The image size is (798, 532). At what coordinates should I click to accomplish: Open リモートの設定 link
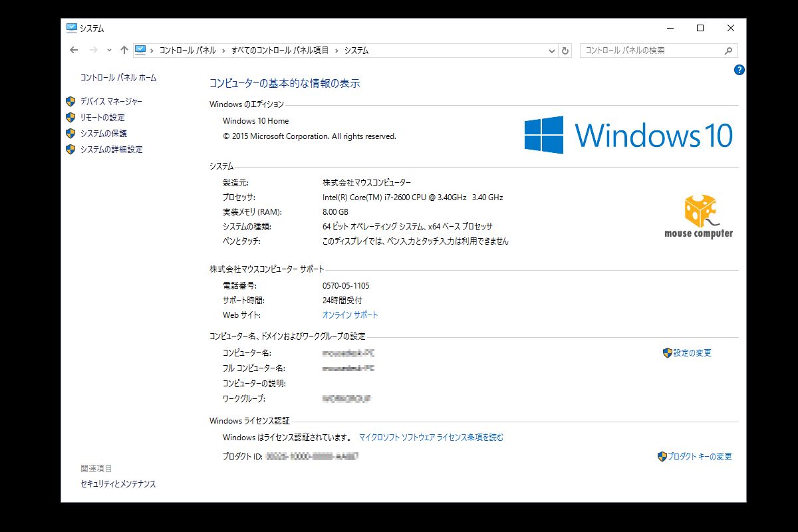[x=102, y=118]
